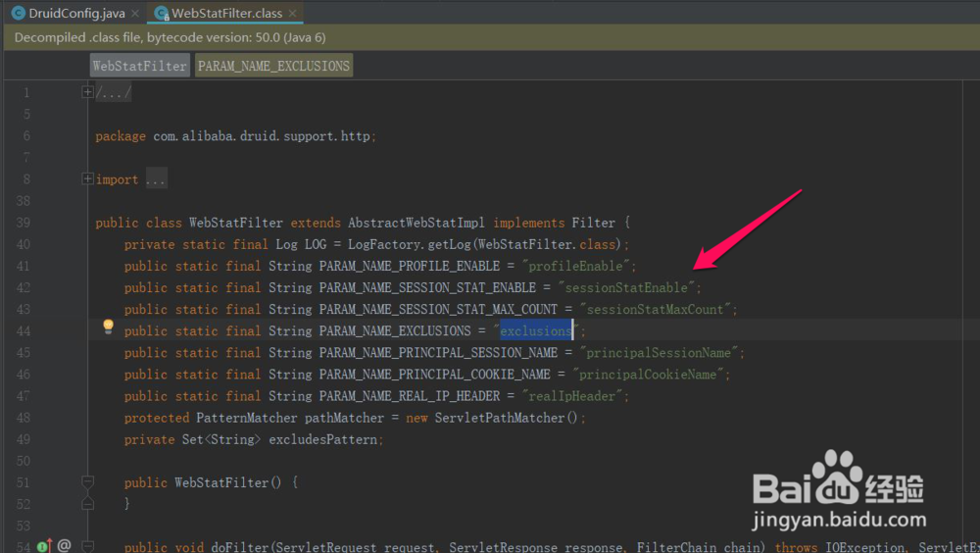Click "principalSessionName" string on line 45
The height and width of the screenshot is (553, 980).
click(659, 353)
